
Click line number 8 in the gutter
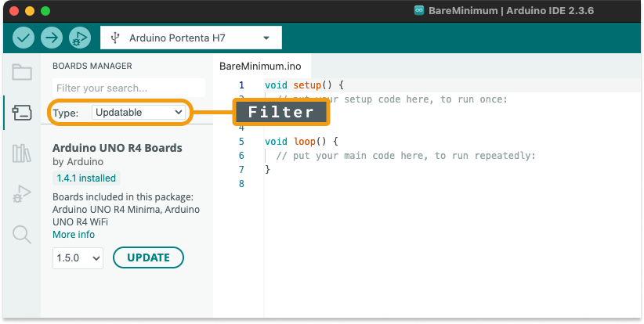pyautogui.click(x=241, y=184)
